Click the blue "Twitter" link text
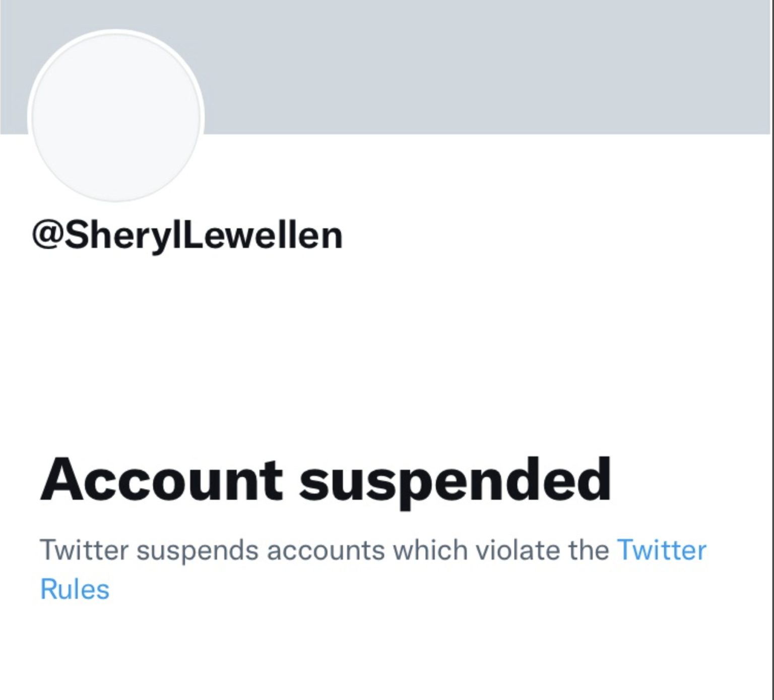 click(x=661, y=550)
